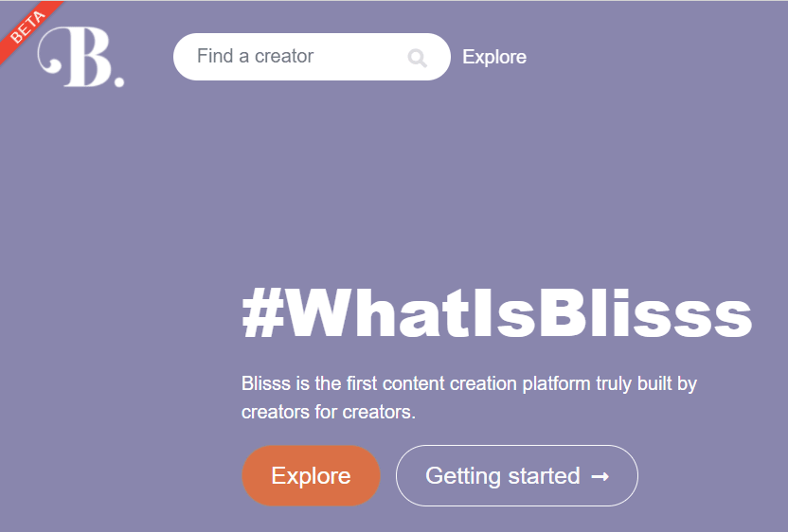This screenshot has height=532, width=788.
Task: Click the 'Find a creator' placeholder text
Action: [255, 57]
